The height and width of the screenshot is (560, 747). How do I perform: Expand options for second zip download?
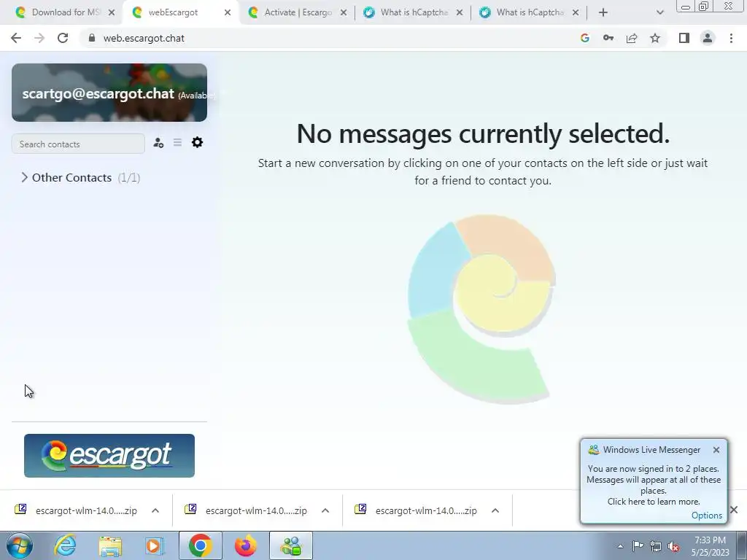pyautogui.click(x=325, y=510)
